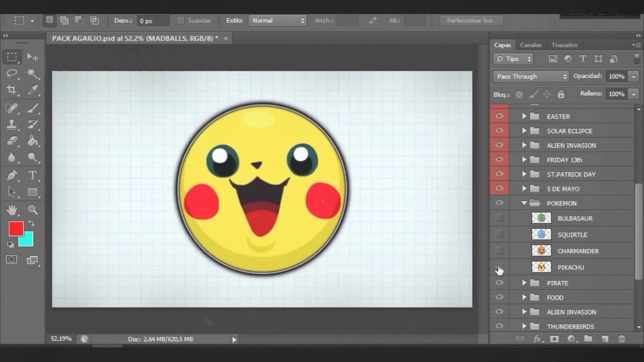Open the Estilo Normal dropdown
Viewport: 644px width, 362px height.
(x=278, y=21)
